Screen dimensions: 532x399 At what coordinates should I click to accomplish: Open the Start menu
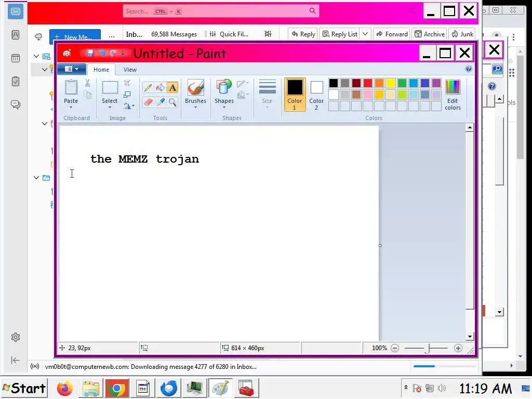(24, 388)
